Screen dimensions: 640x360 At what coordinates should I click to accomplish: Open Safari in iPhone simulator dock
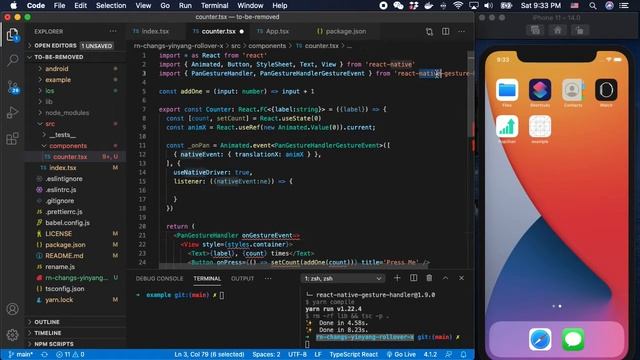point(540,339)
